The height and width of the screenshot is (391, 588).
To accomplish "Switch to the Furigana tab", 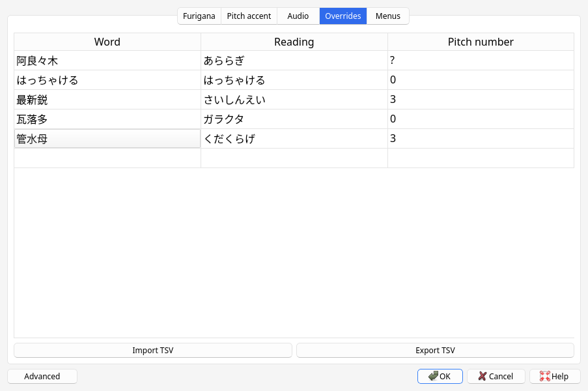I will (199, 16).
